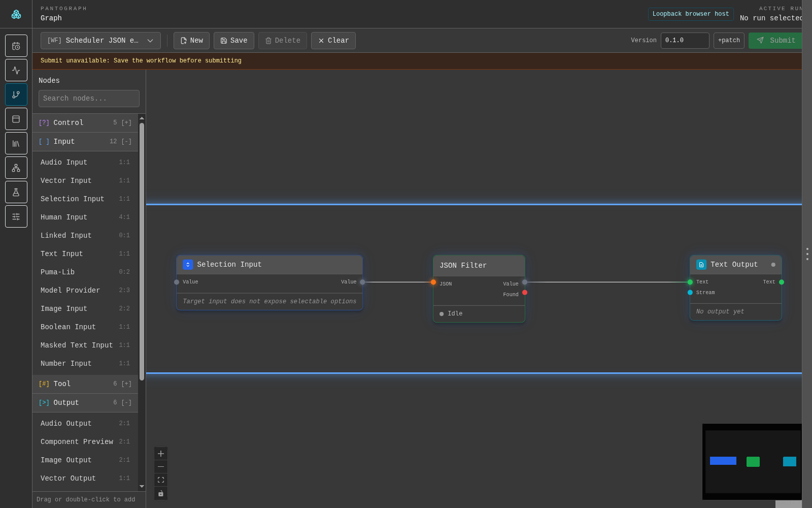Open the settings sliders sidebar icon
812x508 pixels.
[x=16, y=216]
